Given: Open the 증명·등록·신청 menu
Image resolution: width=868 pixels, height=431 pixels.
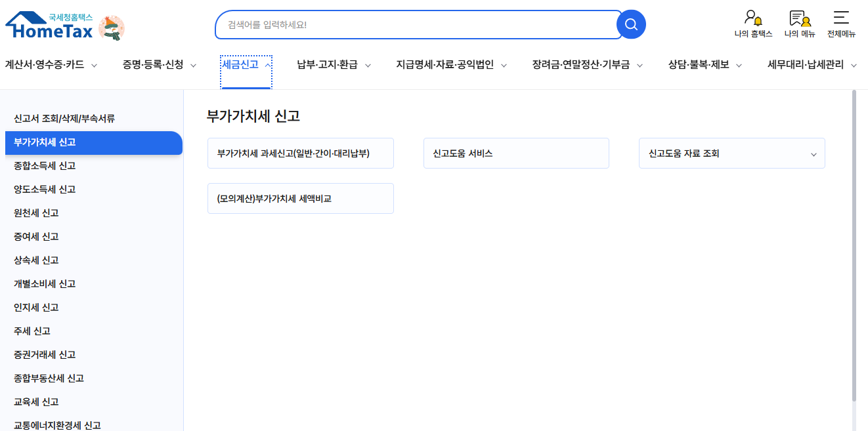Looking at the screenshot, I should click(152, 65).
